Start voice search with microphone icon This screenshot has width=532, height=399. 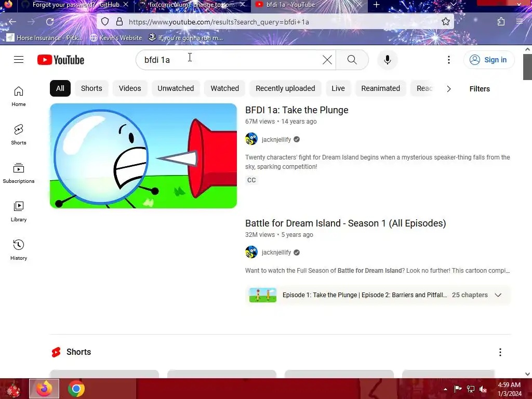coord(387,60)
